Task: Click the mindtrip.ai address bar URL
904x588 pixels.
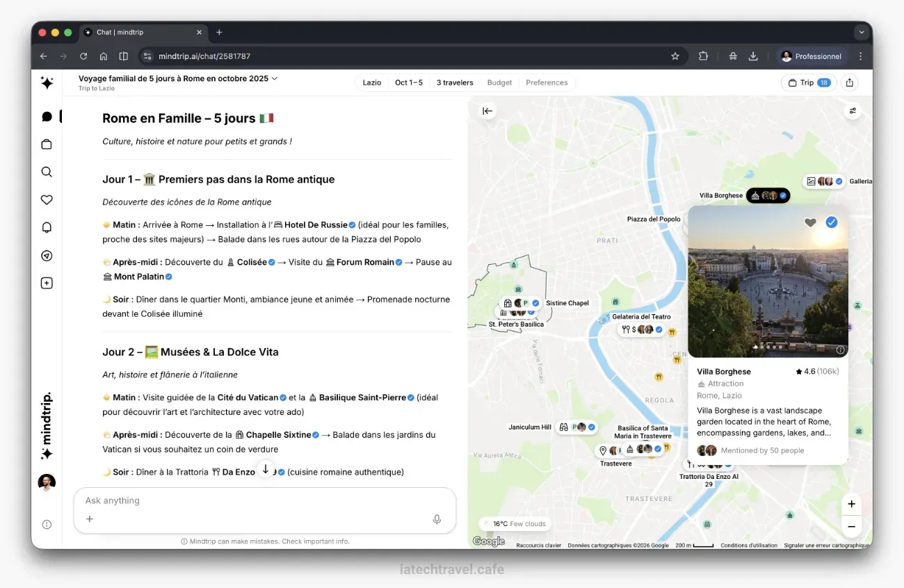Action: coord(204,56)
